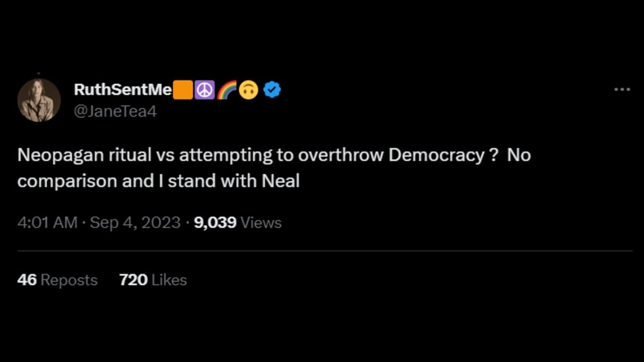Viewport: 644px width, 362px height.
Task: Click the blue verified badge
Action: click(272, 90)
